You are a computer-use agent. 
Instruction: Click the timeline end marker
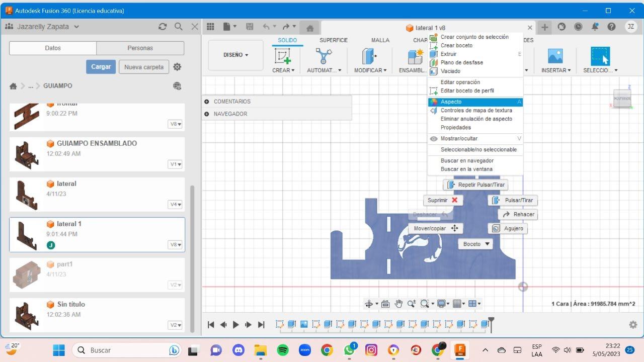491,325
